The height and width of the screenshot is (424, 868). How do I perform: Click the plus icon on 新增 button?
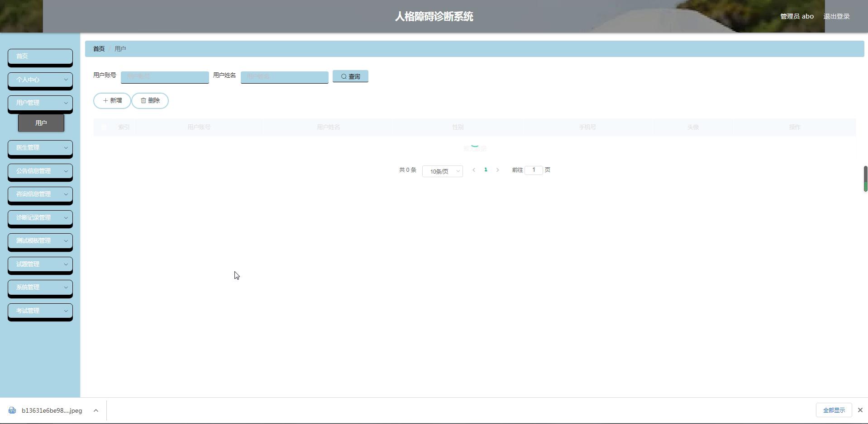coord(105,101)
